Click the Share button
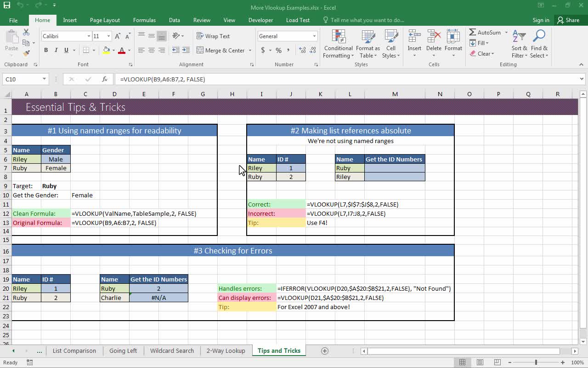This screenshot has width=588, height=368. coord(568,20)
